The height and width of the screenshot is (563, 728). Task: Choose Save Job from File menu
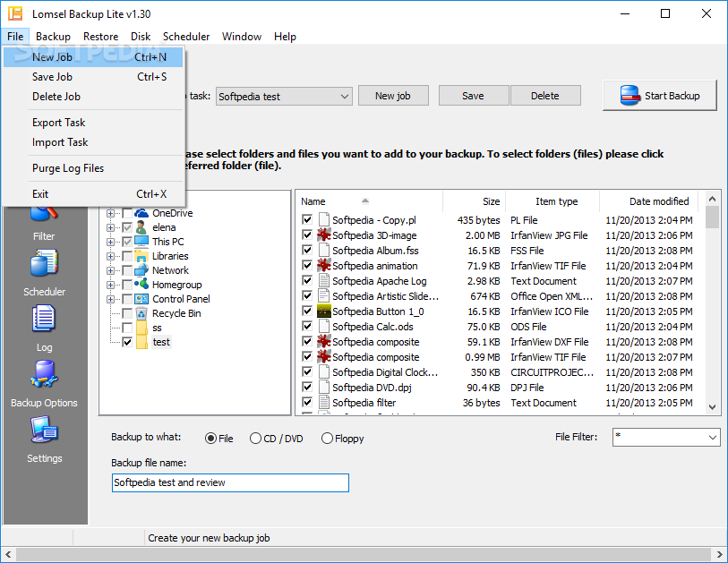tap(93, 77)
